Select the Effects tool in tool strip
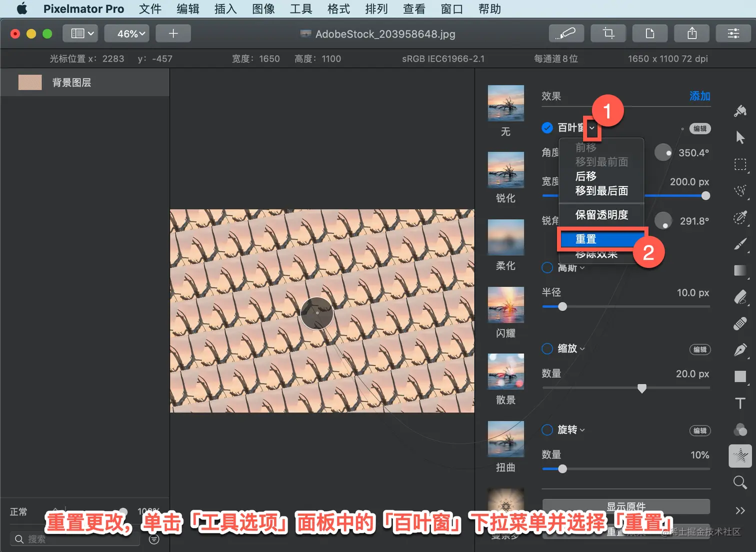 [740, 456]
